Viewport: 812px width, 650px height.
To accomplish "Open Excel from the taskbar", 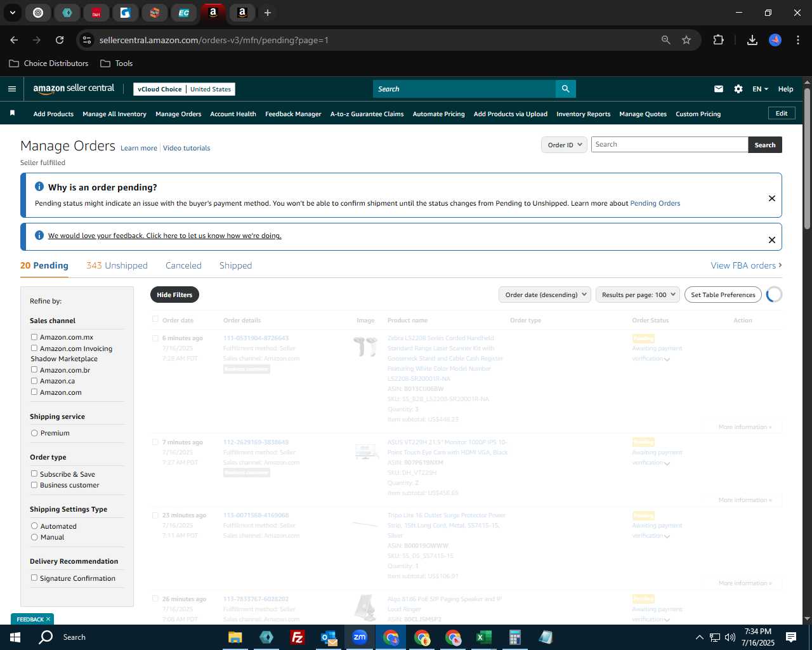I will (x=484, y=637).
